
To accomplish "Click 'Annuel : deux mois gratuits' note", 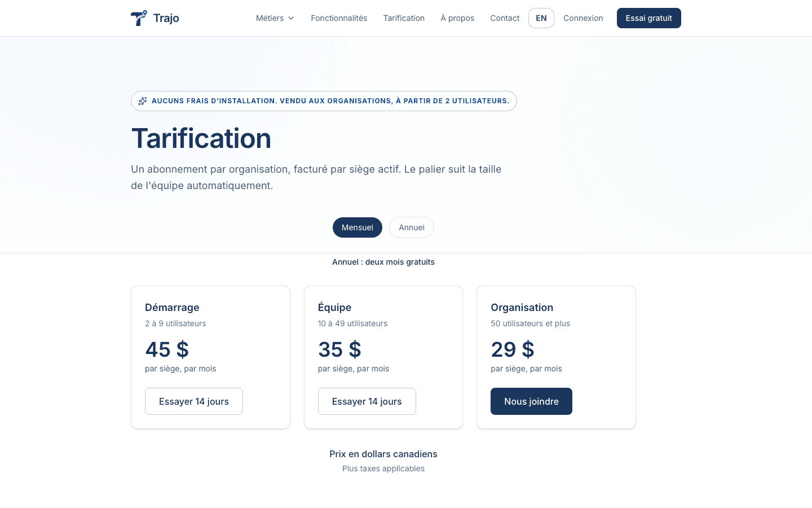I will [x=383, y=262].
